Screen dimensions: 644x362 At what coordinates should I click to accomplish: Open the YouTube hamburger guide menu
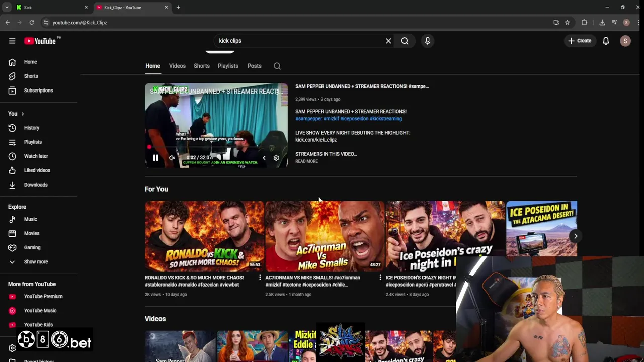[12, 41]
